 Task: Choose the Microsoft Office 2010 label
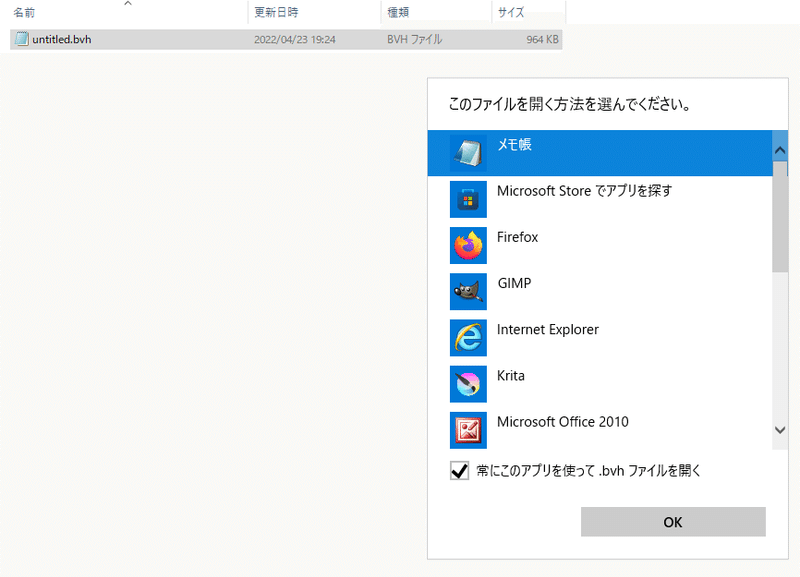pos(563,422)
